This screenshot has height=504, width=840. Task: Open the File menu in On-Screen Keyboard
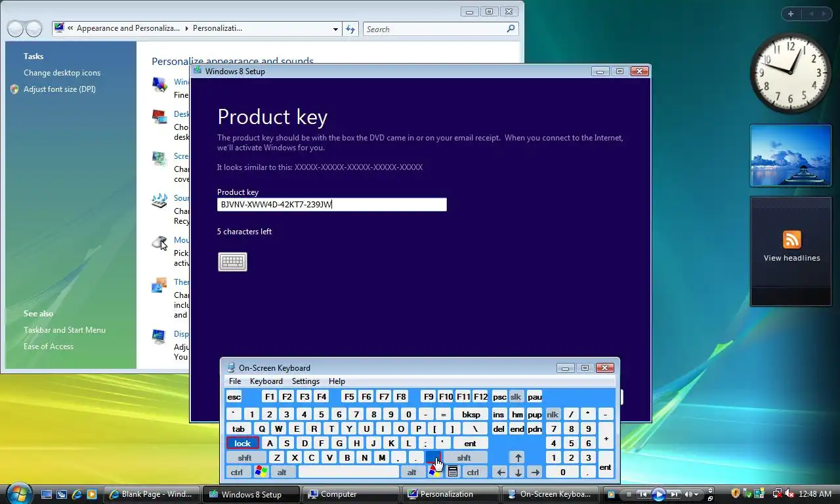pos(235,381)
